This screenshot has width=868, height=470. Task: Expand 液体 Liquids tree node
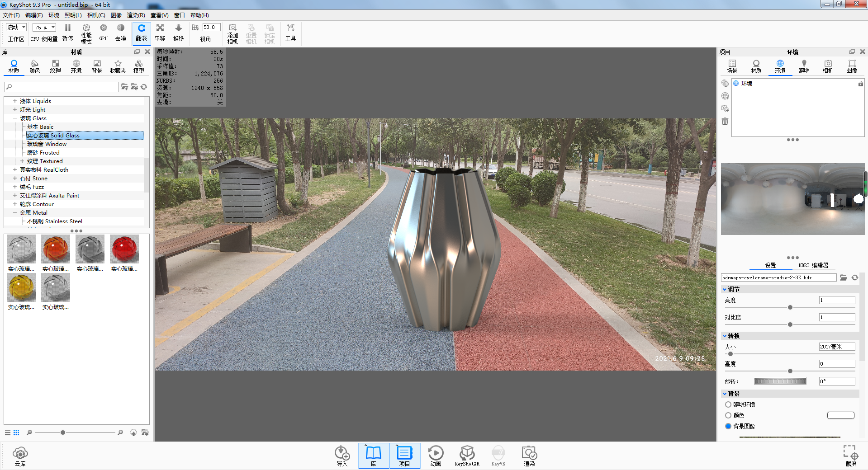tap(15, 101)
